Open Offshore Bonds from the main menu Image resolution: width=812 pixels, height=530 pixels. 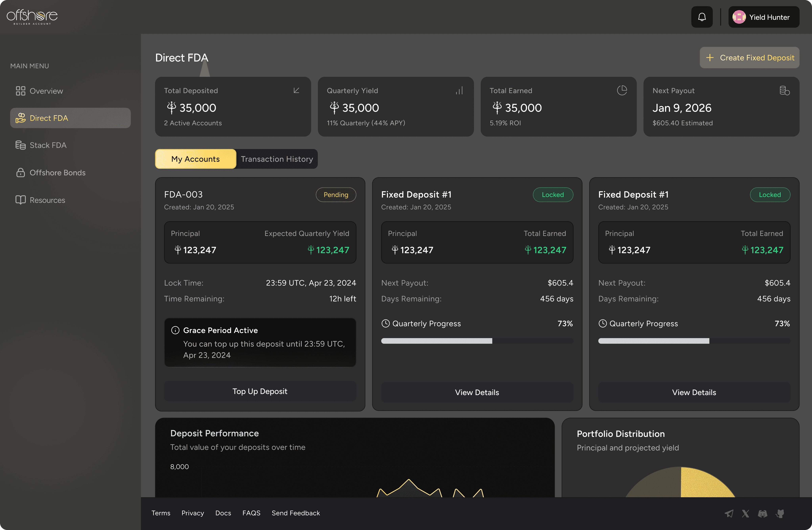(x=57, y=173)
